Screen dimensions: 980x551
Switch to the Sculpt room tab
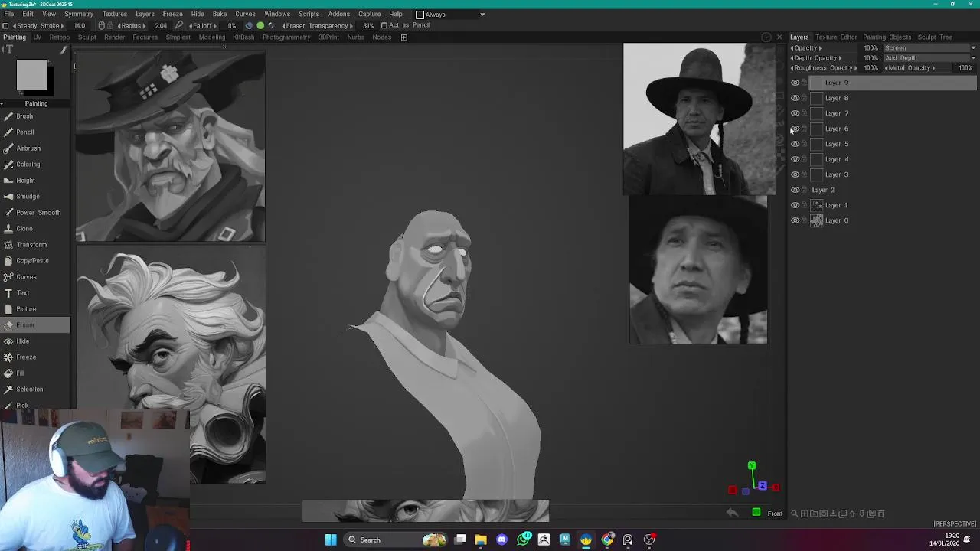(x=87, y=37)
